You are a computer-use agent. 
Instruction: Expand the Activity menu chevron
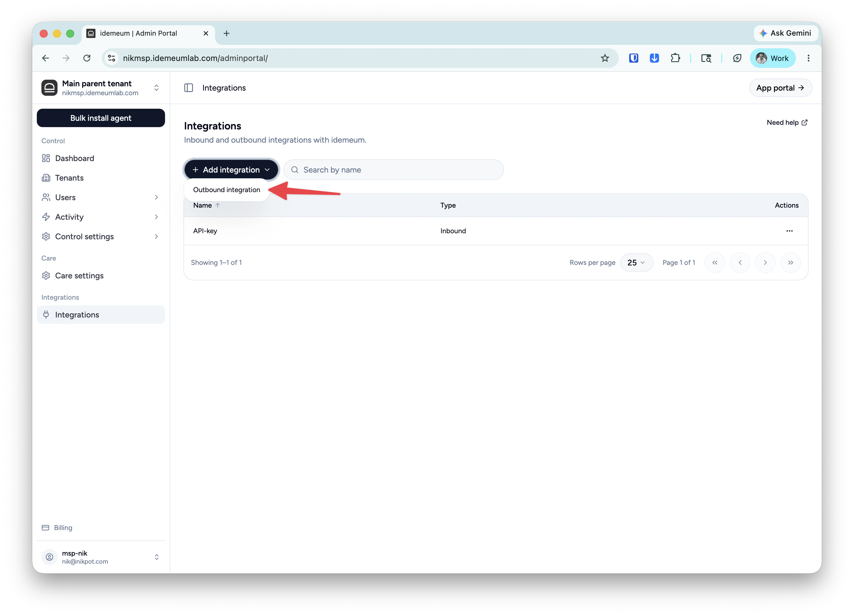(x=156, y=217)
